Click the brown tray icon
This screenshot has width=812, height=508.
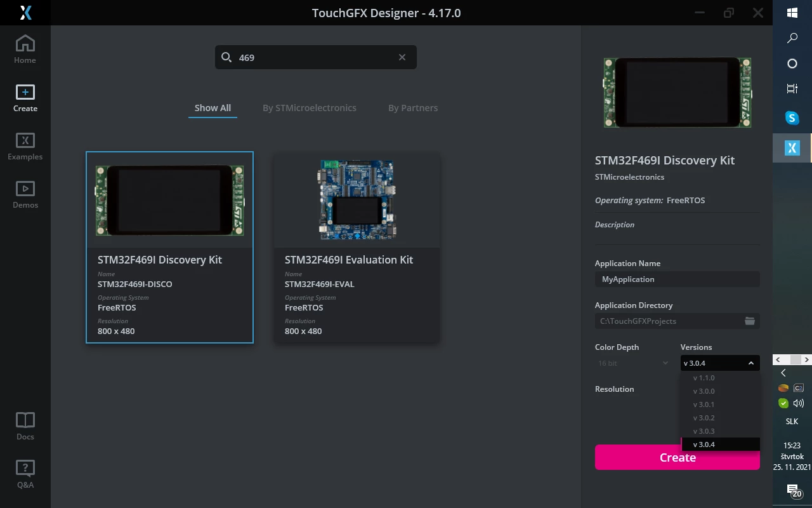pos(783,388)
